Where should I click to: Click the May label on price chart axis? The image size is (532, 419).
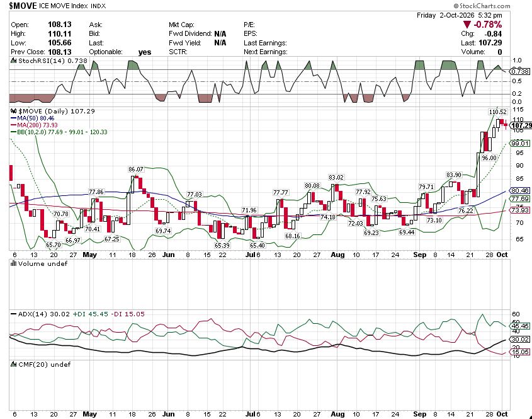(89, 255)
